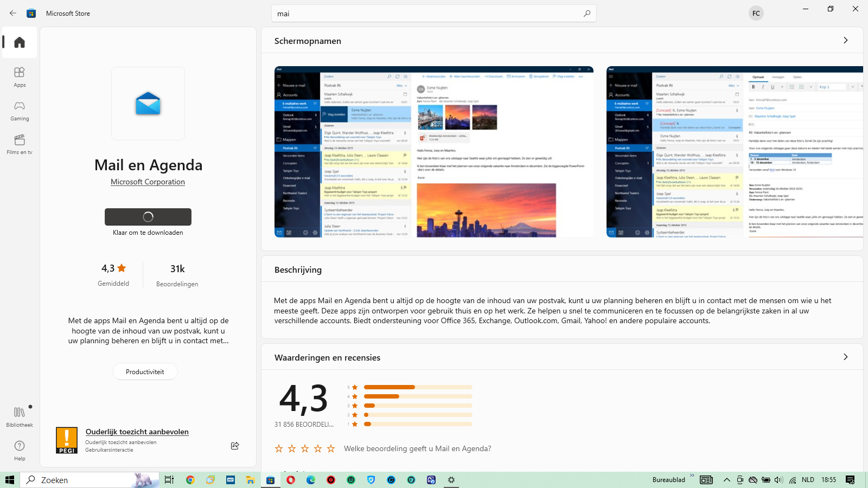
Task: Click 'Welke beoordeling geeft u Mail en Agenda?' text
Action: point(417,448)
